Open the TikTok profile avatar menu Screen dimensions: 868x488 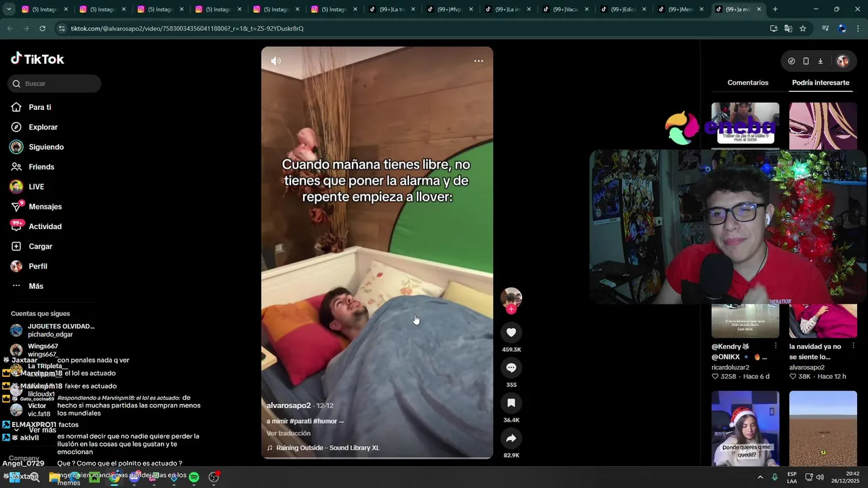(843, 61)
